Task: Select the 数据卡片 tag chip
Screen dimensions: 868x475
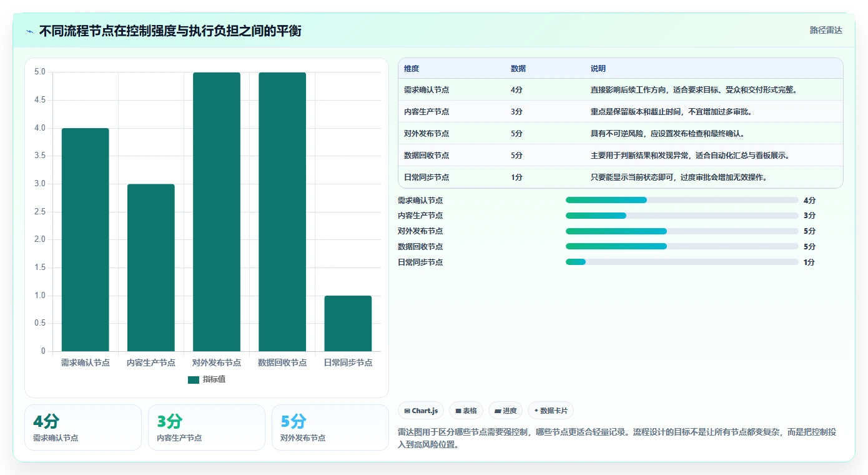Action: coord(551,411)
